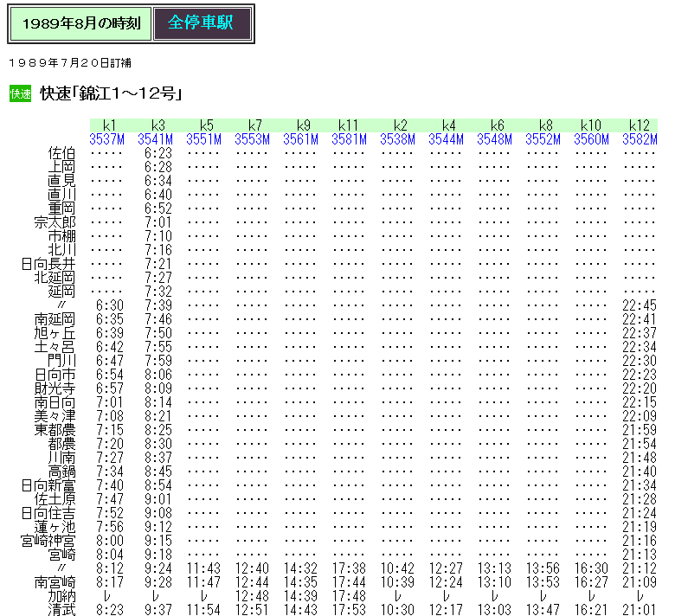Click the 佐伯 station row label
Image resolution: width=675 pixels, height=616 pixels.
point(61,153)
